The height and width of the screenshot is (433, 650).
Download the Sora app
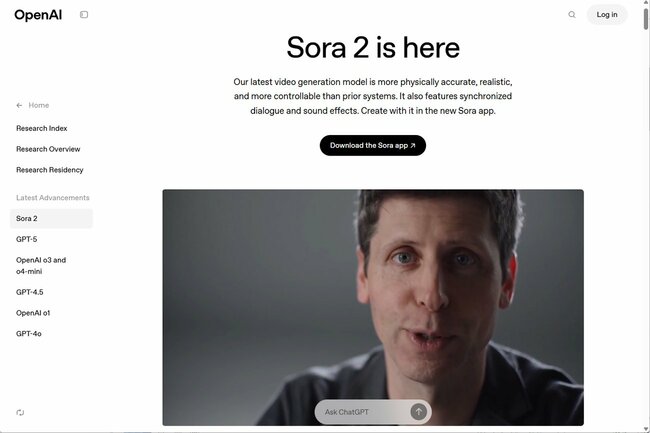373,145
